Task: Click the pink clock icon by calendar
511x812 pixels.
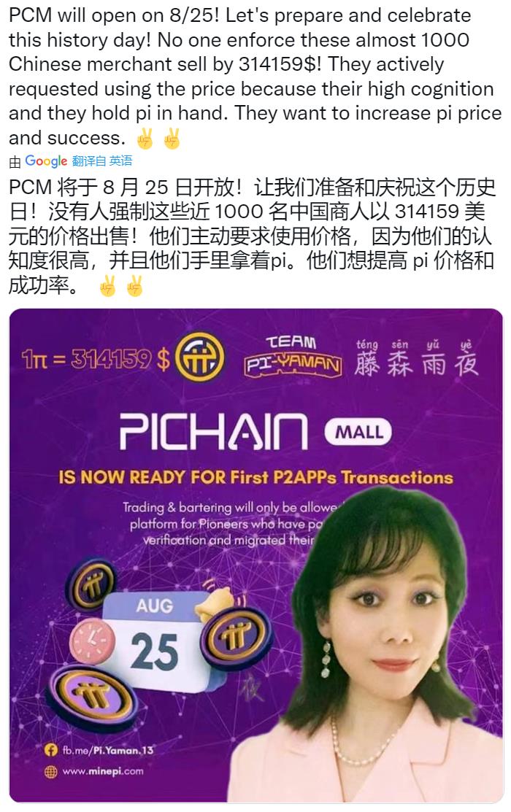Action: 92,641
